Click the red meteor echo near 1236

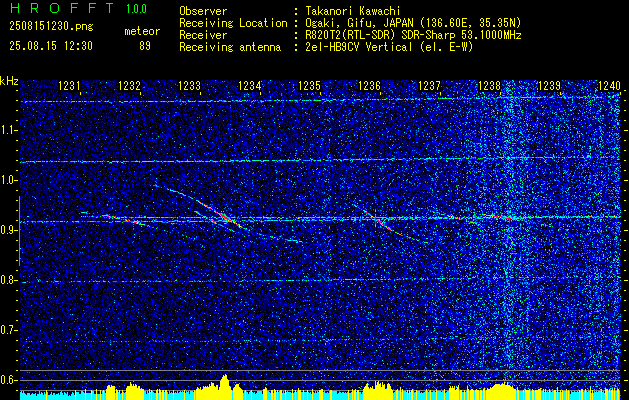379,221
